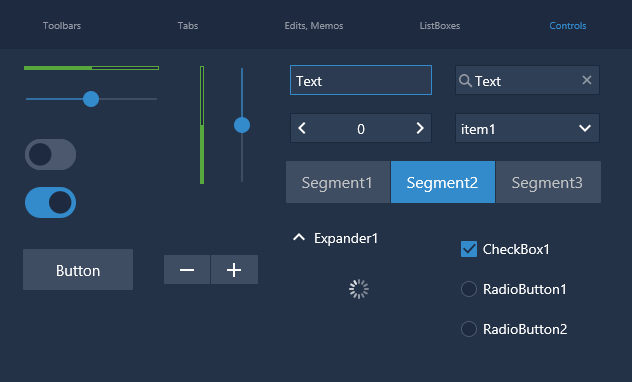This screenshot has width=632, height=382.
Task: Collapse Expander1 using its chevron
Action: [x=299, y=237]
